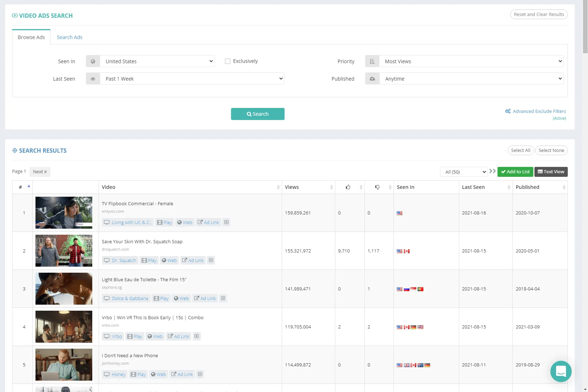Viewport: 588px width, 392px height.
Task: Open the All (50) selection dropdown
Action: 463,172
